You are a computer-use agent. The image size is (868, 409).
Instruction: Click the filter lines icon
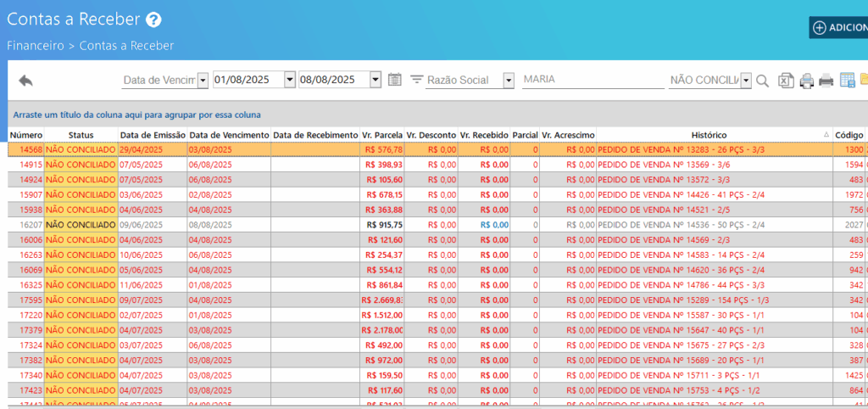(x=416, y=80)
